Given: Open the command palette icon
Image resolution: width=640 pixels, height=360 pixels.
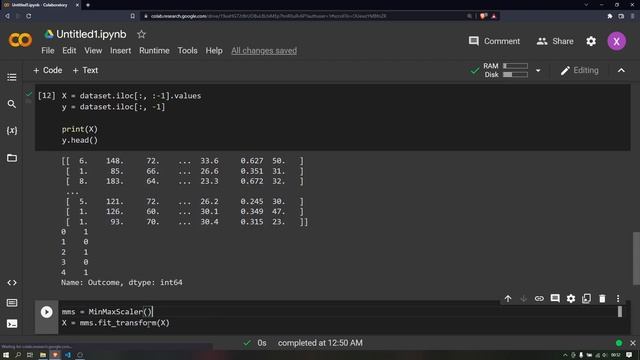Looking at the screenshot, I should pos(12,303).
